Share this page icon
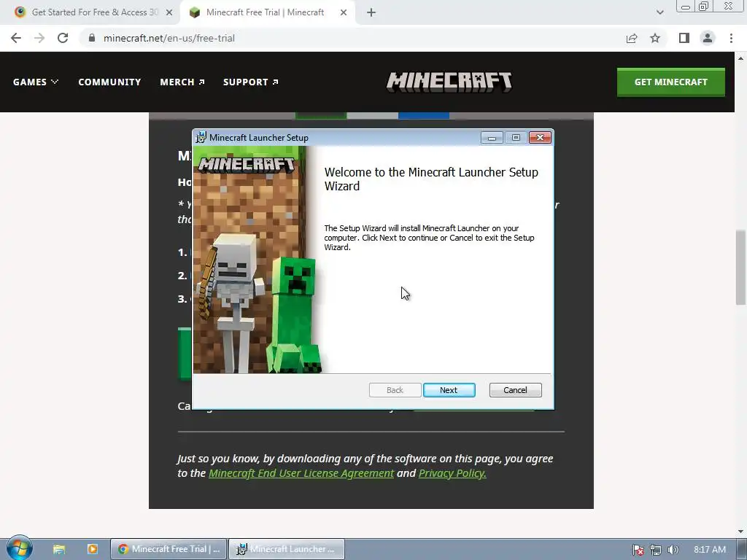Viewport: 747px width, 560px height. [632, 38]
